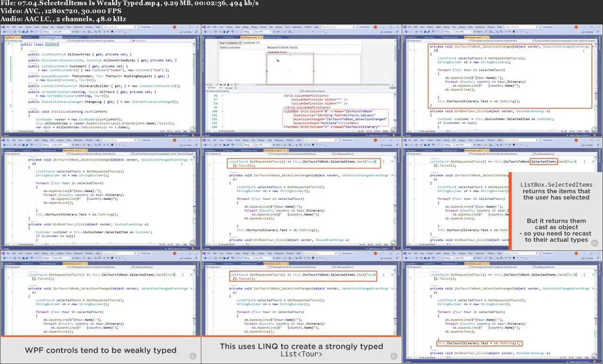Click swap panes icon between Design and XAML
This screenshot has width=603, height=364.
(x=221, y=88)
